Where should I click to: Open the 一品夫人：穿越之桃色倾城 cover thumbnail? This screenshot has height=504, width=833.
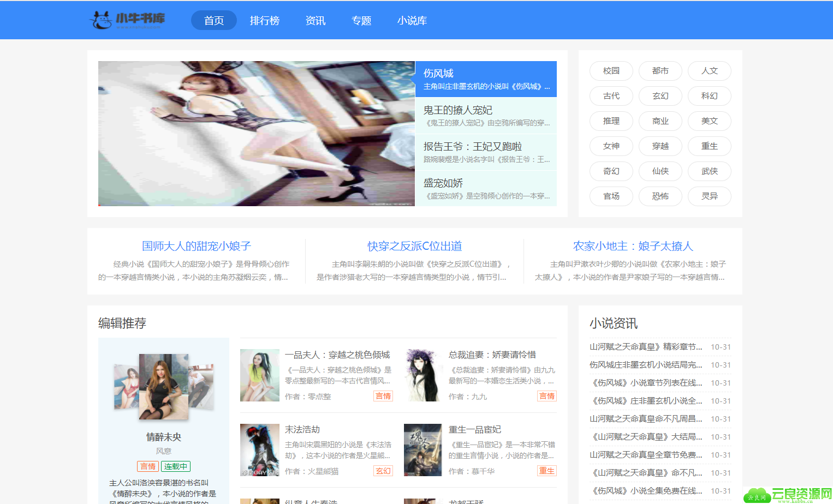click(x=260, y=375)
